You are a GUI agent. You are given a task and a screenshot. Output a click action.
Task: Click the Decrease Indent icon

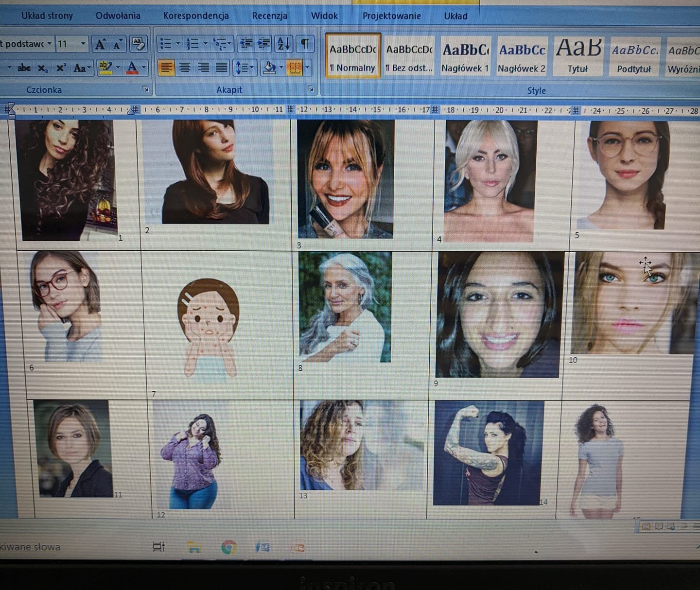245,44
